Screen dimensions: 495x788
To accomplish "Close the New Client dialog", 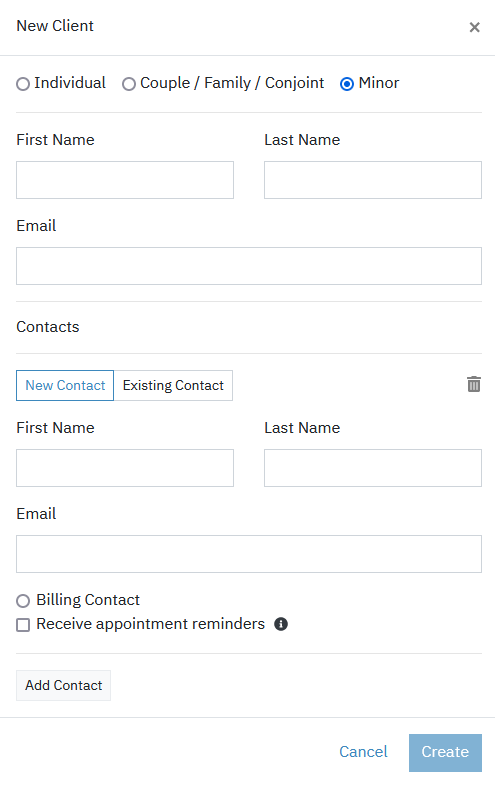I will [474, 27].
